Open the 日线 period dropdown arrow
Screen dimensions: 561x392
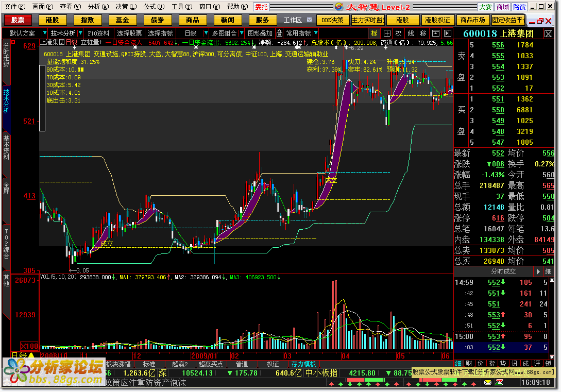[206, 33]
